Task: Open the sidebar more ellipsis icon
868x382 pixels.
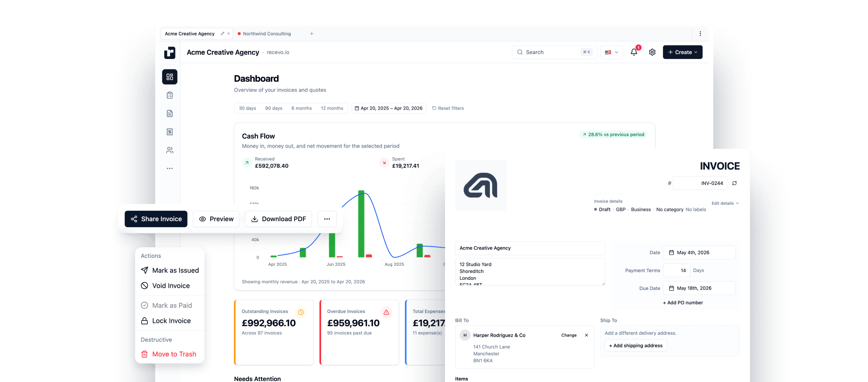Action: pos(169,168)
